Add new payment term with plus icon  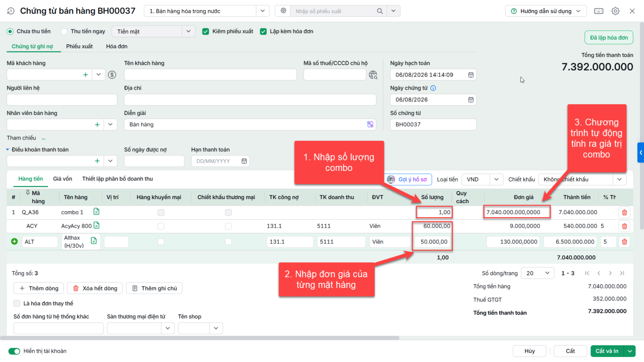click(97, 161)
